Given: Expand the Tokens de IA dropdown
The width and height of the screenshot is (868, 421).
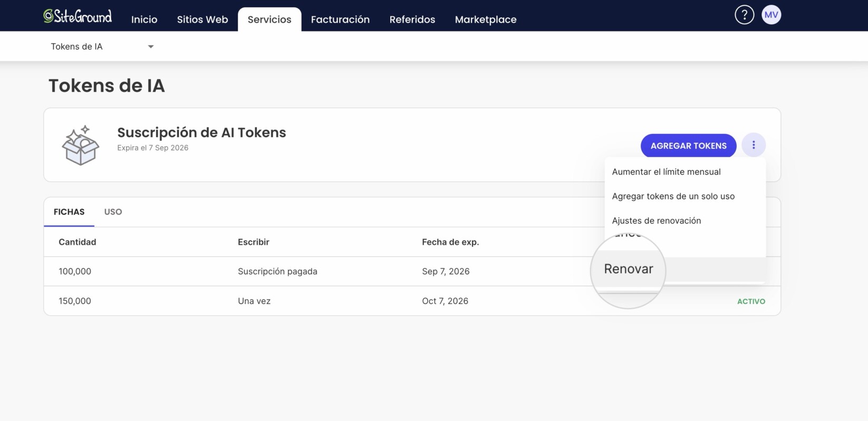Looking at the screenshot, I should 102,46.
